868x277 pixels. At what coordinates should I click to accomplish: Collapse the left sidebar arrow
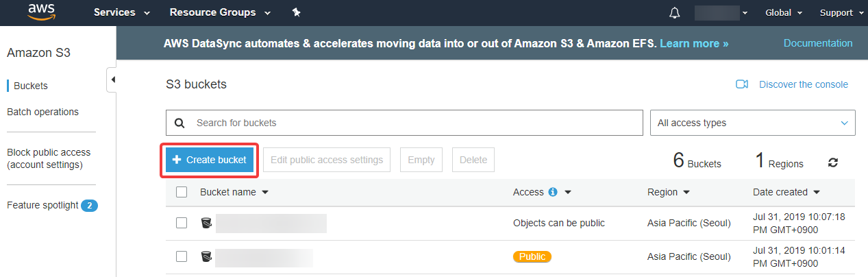[x=112, y=80]
